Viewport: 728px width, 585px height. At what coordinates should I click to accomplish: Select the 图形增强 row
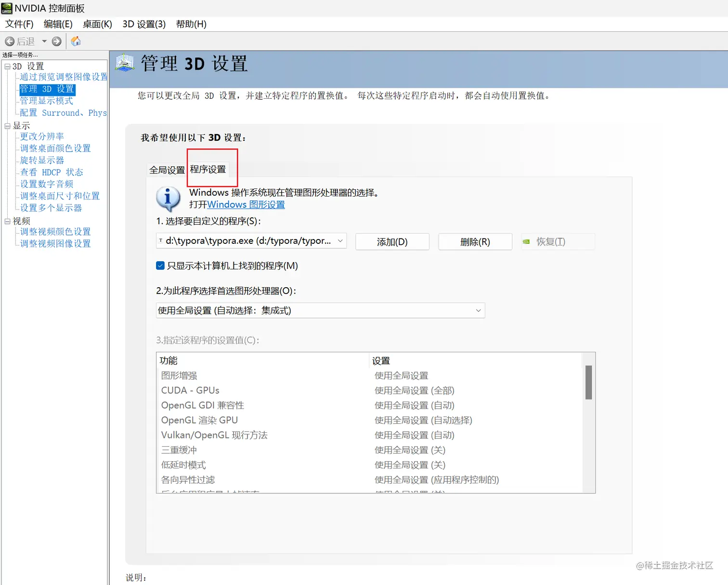(369, 376)
